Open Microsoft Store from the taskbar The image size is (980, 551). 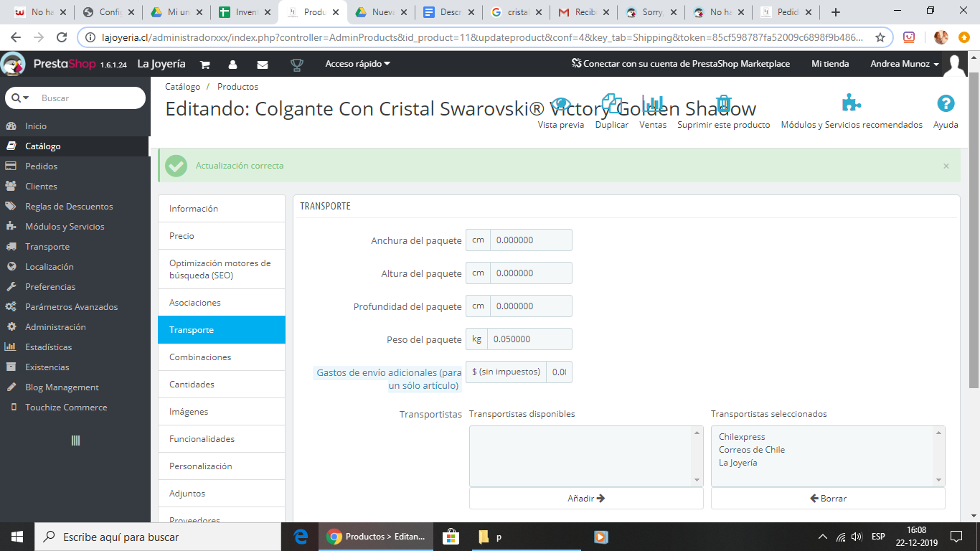pos(451,537)
